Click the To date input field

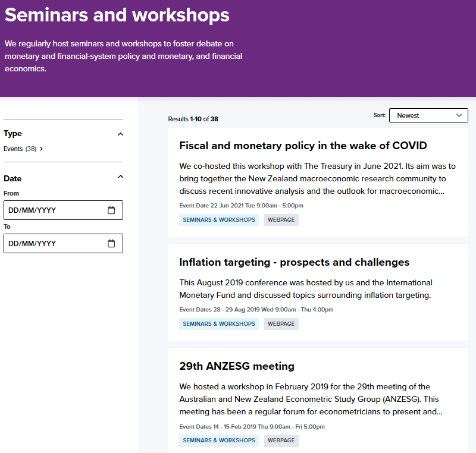pyautogui.click(x=54, y=243)
